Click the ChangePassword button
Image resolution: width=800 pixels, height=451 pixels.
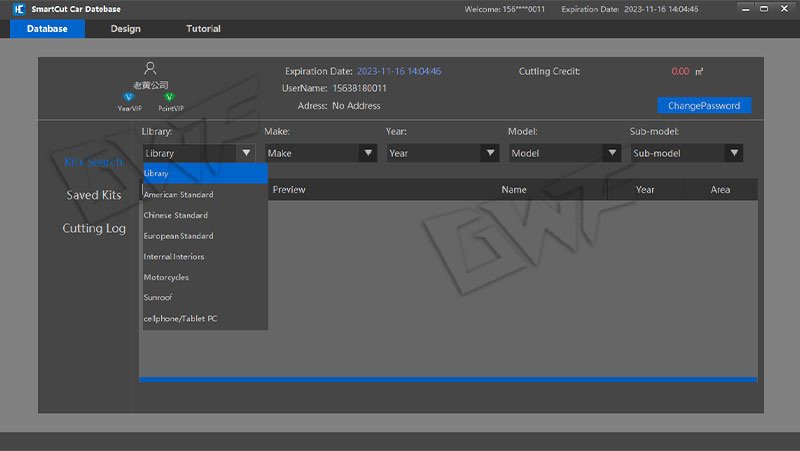coord(703,105)
